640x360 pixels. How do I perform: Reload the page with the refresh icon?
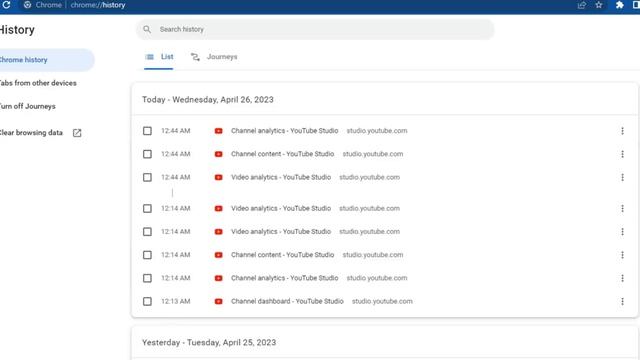click(x=6, y=5)
